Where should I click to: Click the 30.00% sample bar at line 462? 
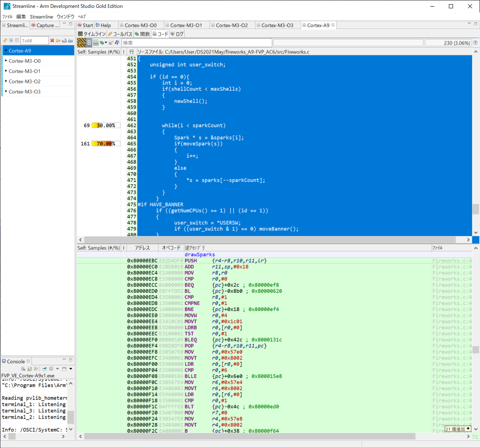click(106, 125)
